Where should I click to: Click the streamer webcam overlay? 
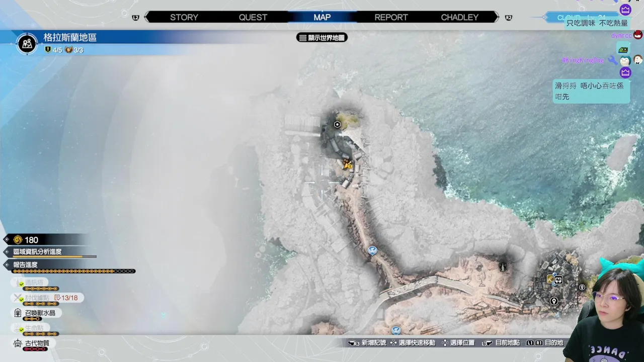coord(605,309)
